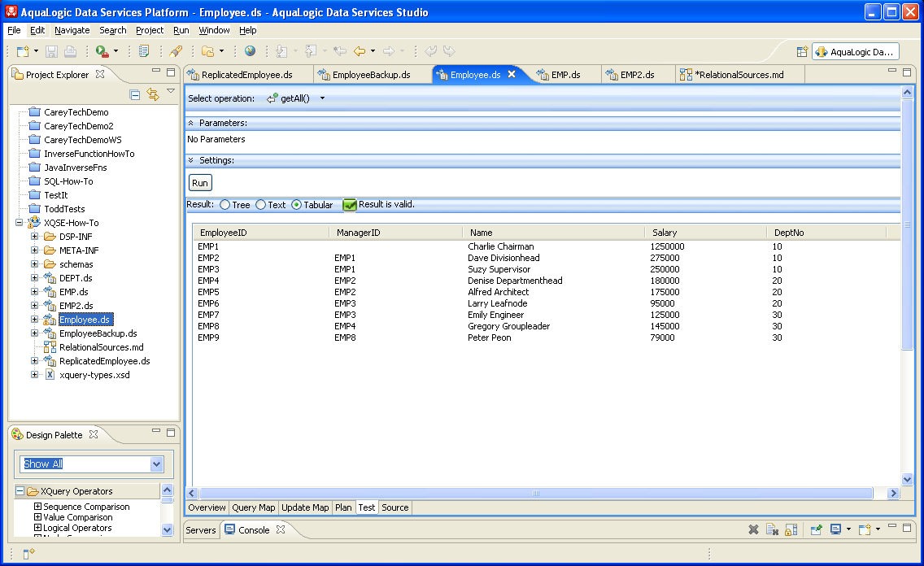The width and height of the screenshot is (924, 566).
Task: Toggle Scroll Lock icon in Console
Action: pyautogui.click(x=791, y=530)
